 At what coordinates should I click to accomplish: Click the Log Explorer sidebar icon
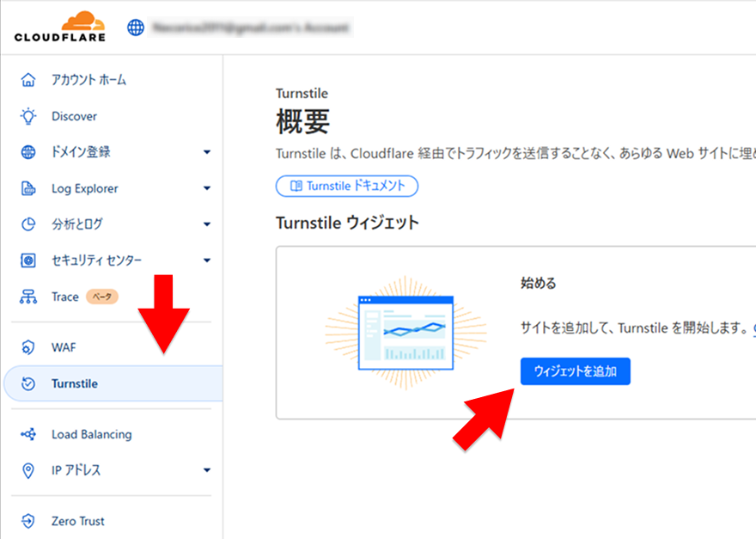click(27, 188)
